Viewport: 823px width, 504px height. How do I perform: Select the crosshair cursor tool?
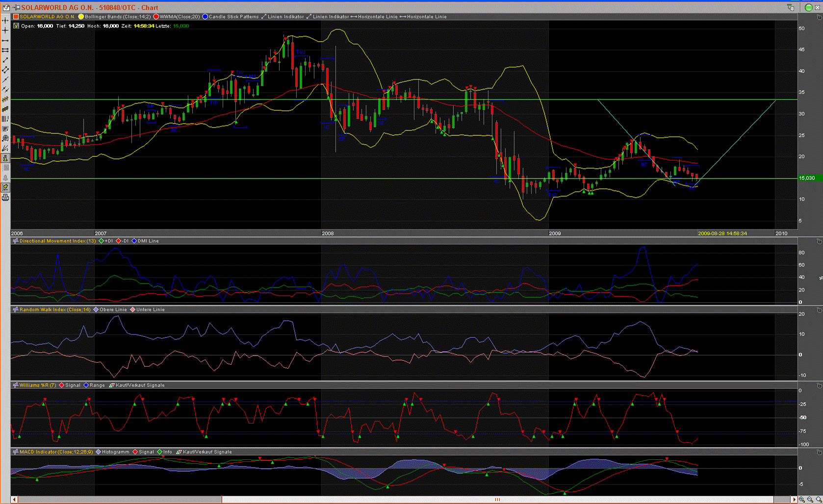[x=5, y=21]
